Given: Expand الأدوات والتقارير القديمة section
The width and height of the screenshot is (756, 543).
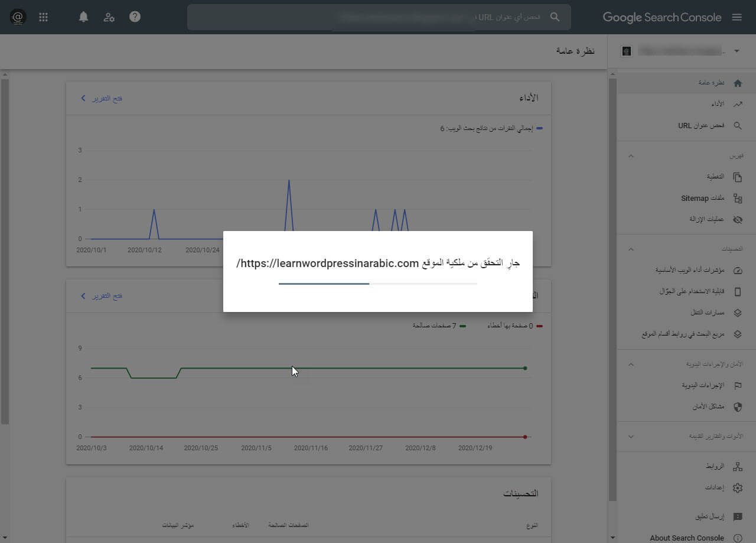Looking at the screenshot, I should [631, 437].
